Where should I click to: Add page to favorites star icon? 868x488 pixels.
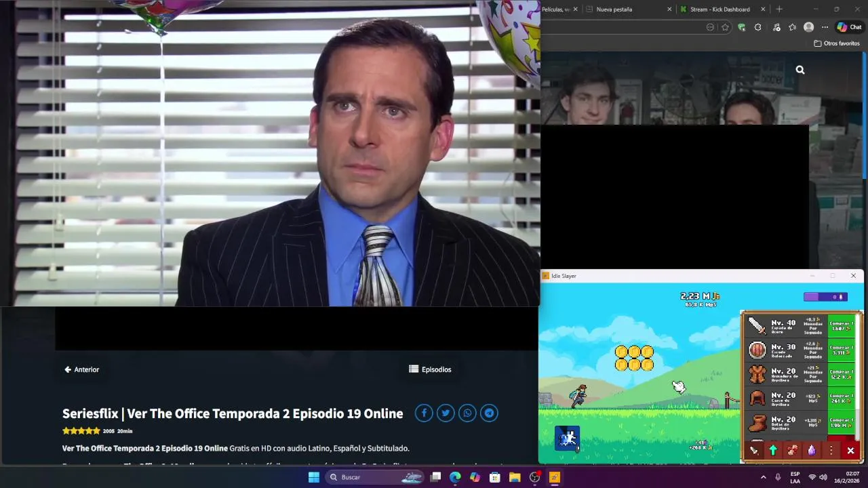click(726, 27)
